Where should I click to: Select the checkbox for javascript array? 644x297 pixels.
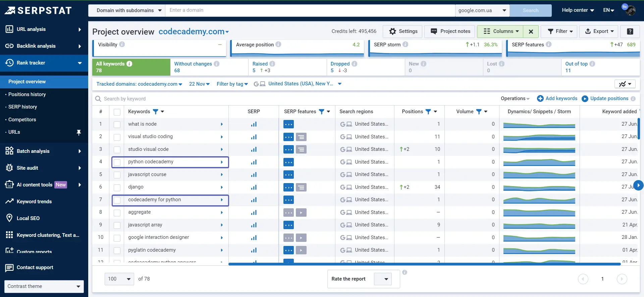pyautogui.click(x=117, y=225)
